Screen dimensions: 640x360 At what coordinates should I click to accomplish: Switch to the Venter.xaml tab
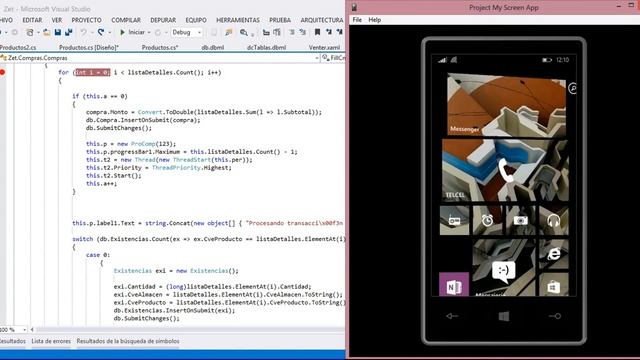tap(324, 47)
